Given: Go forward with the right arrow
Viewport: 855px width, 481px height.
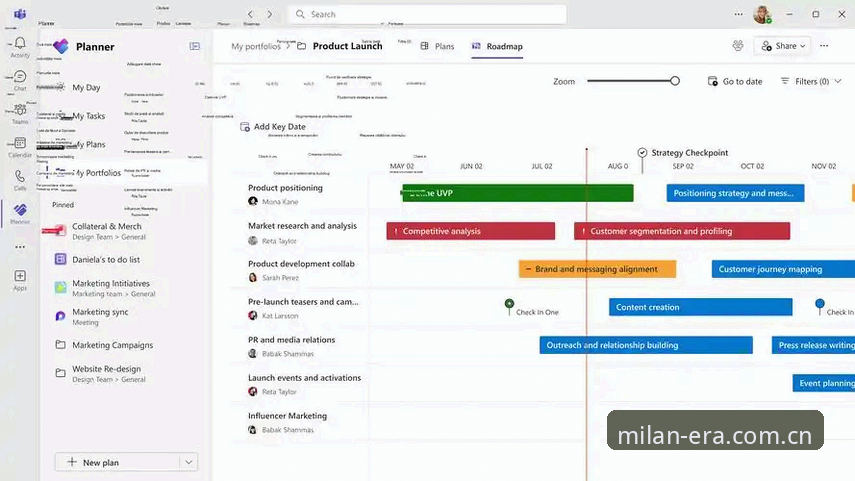Looking at the screenshot, I should pyautogui.click(x=269, y=14).
